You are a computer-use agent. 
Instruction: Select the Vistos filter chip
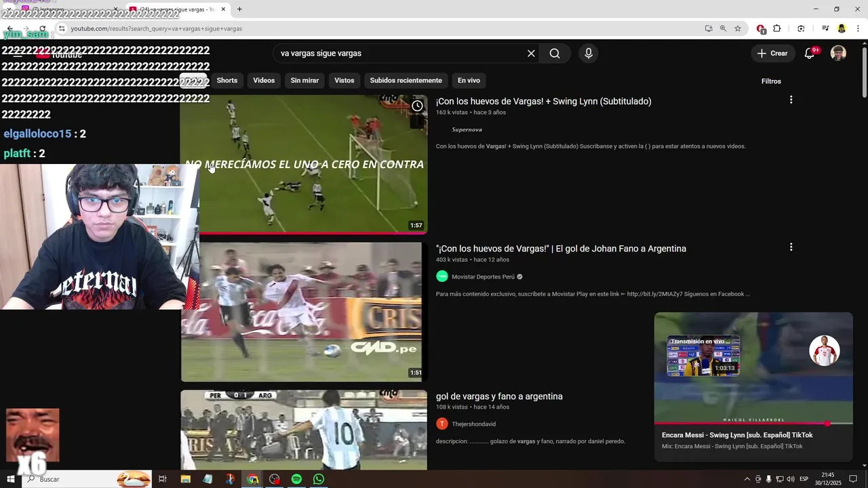(344, 81)
